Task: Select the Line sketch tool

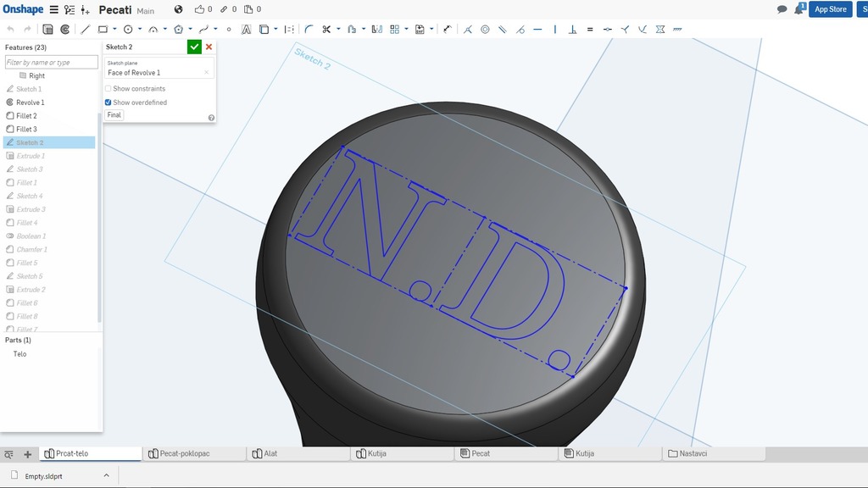Action: 86,29
